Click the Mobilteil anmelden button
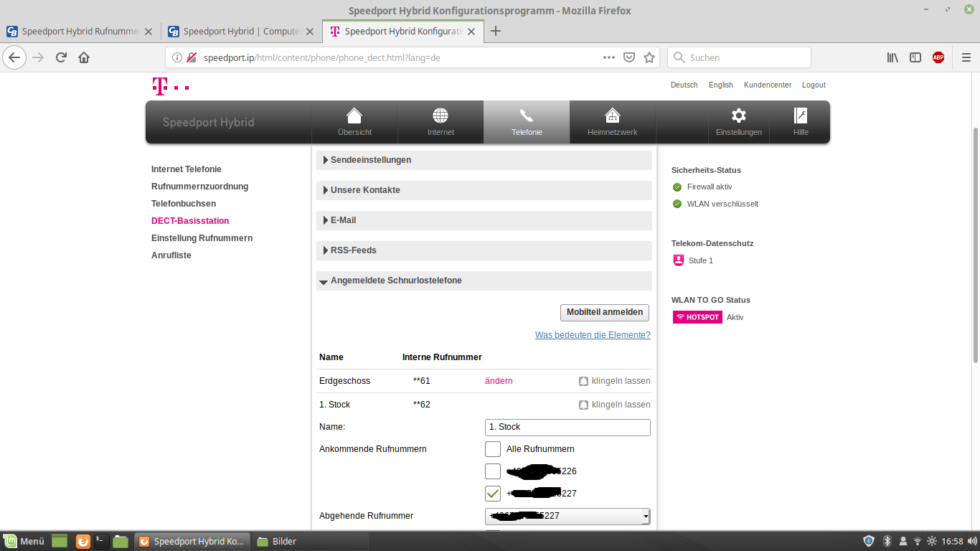 (x=604, y=313)
